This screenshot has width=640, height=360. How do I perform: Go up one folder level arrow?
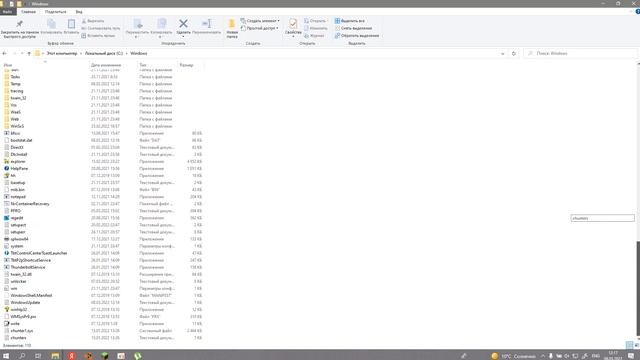(29, 53)
